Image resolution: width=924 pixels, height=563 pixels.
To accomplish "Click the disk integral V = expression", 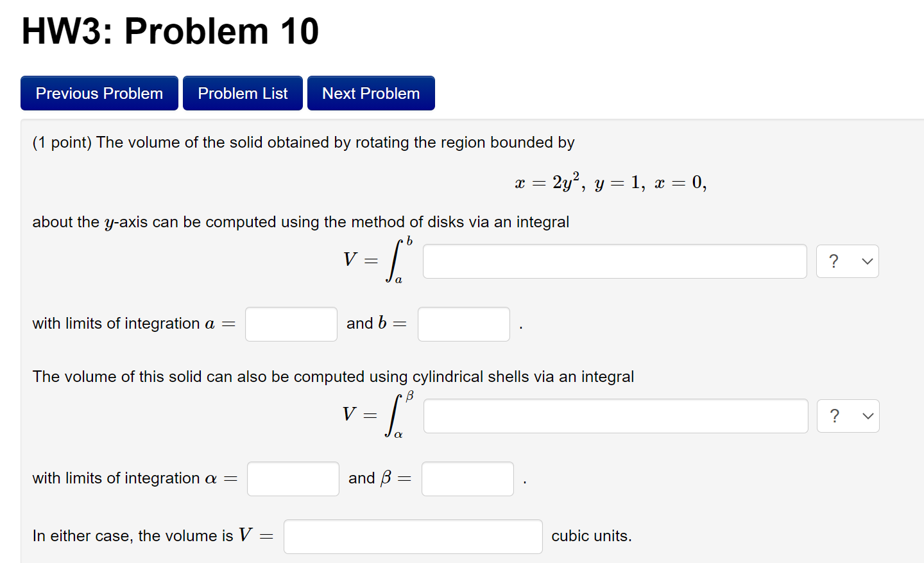I will (x=375, y=260).
